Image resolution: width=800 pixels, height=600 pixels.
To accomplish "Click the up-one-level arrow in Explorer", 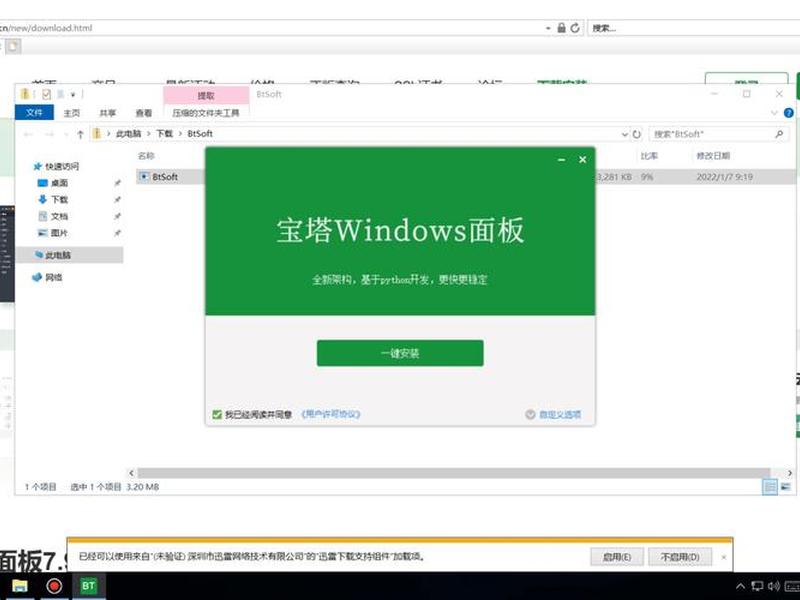I will coord(80,134).
